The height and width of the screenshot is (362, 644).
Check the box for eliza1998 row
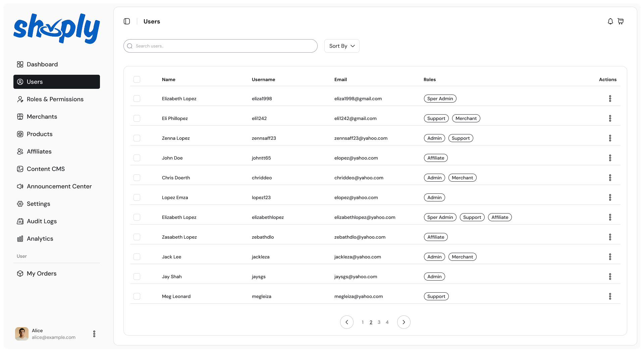(x=137, y=99)
